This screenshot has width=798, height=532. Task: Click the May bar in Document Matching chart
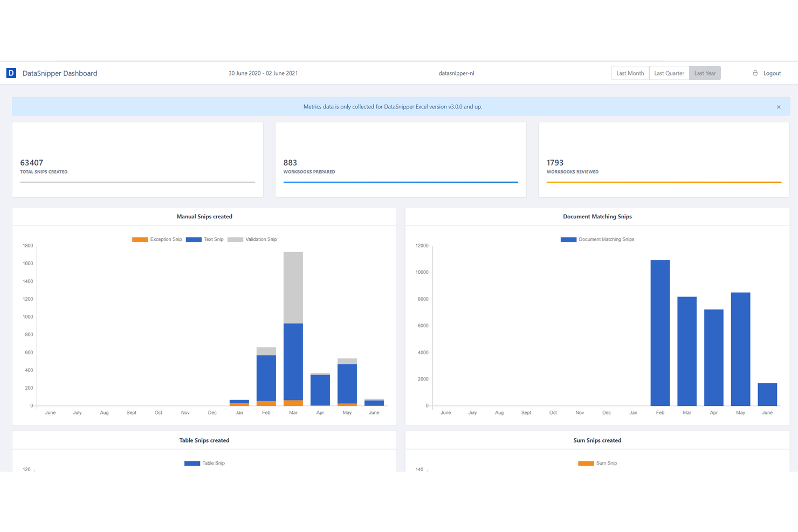741,349
